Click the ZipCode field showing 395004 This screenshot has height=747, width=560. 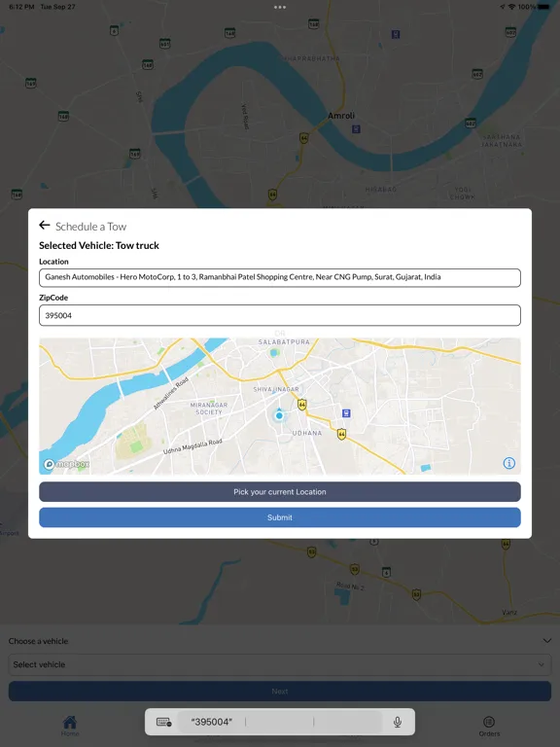pos(280,315)
